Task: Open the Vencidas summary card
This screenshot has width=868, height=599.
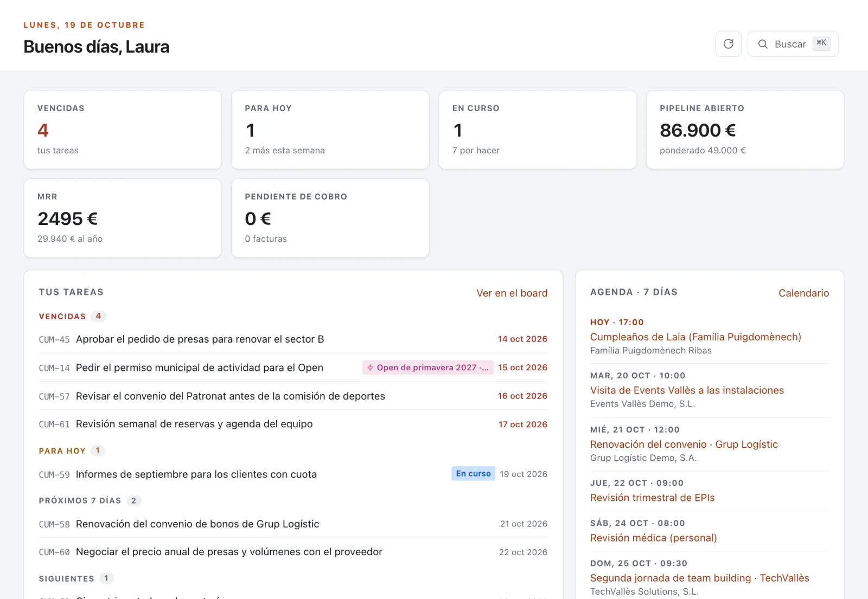Action: coord(123,130)
